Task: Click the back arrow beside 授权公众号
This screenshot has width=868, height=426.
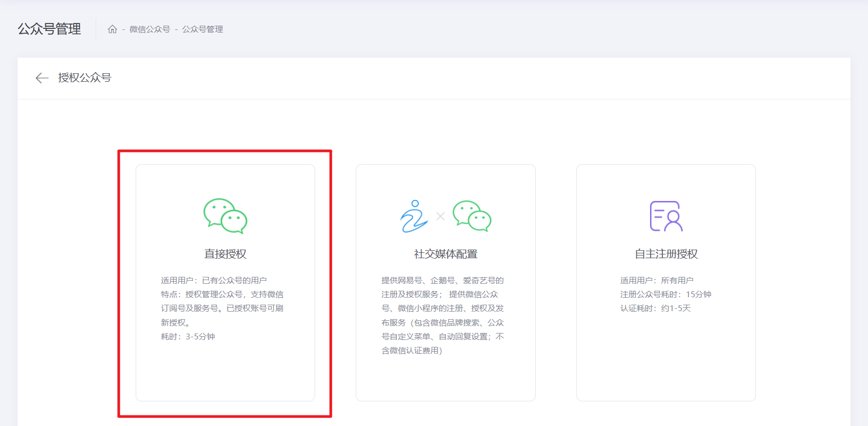Action: pyautogui.click(x=42, y=78)
